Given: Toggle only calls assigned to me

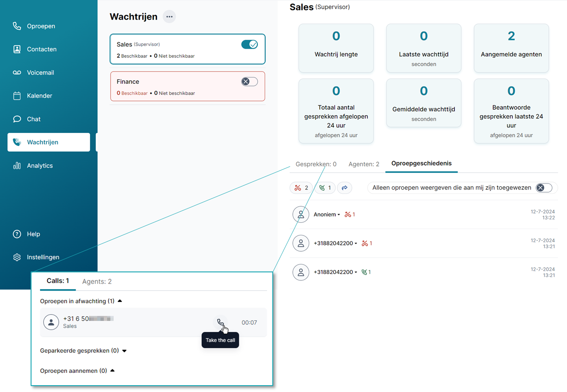Looking at the screenshot, I should coord(544,188).
